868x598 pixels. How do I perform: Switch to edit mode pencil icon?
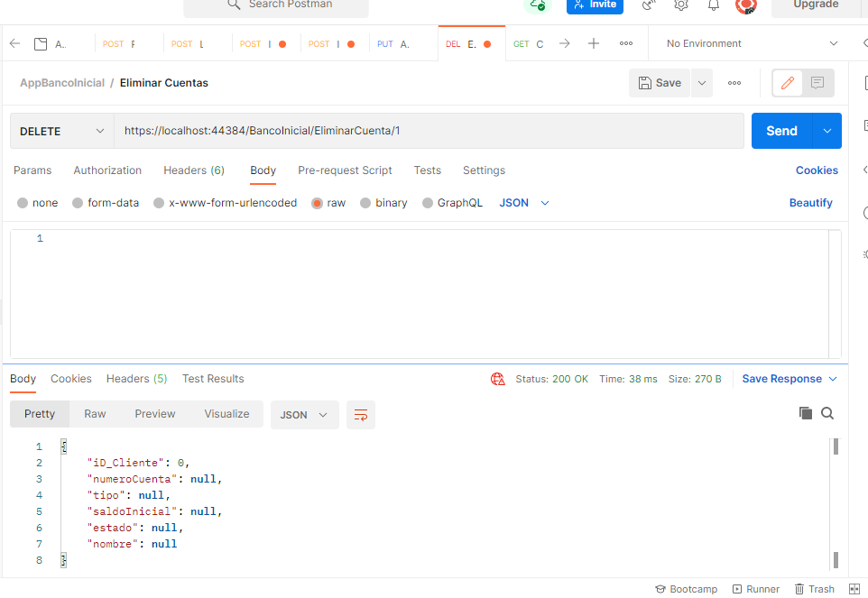point(787,83)
